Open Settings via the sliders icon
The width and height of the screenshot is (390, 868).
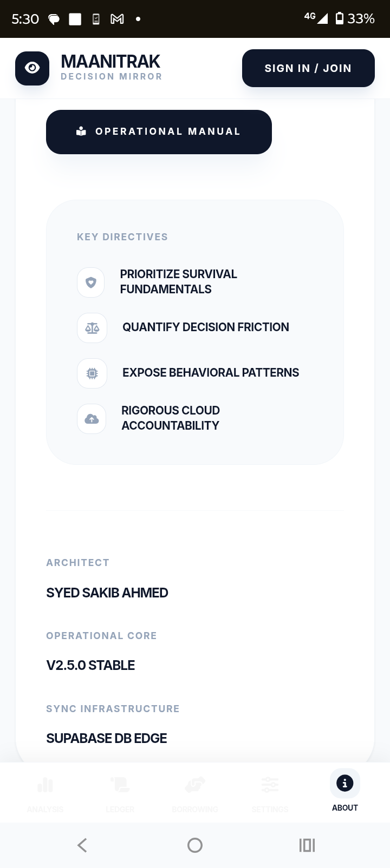270,784
